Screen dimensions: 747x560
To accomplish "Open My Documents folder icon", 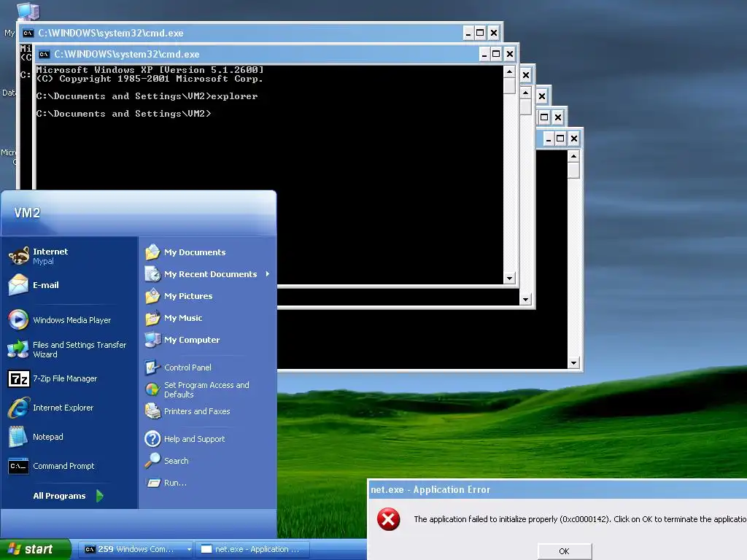I will 152,252.
